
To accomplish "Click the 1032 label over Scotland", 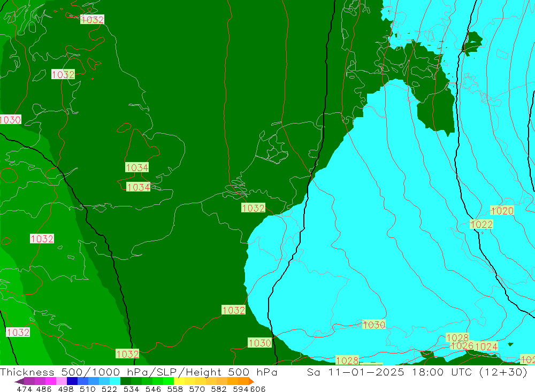I will point(63,74).
